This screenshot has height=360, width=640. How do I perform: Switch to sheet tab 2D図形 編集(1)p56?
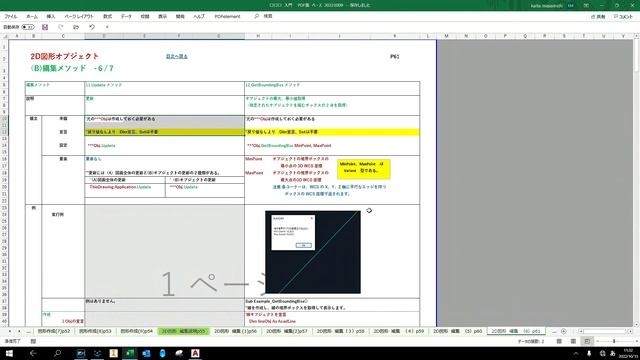coord(236,331)
